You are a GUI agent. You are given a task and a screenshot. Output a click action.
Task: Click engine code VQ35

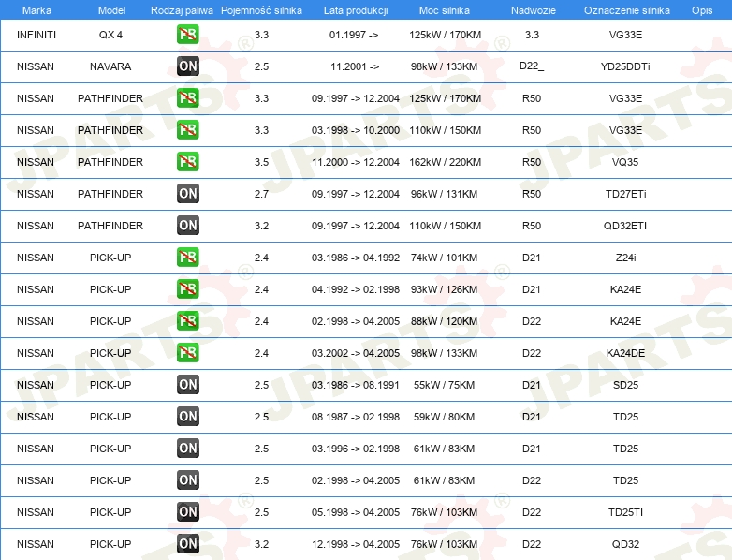(x=625, y=162)
